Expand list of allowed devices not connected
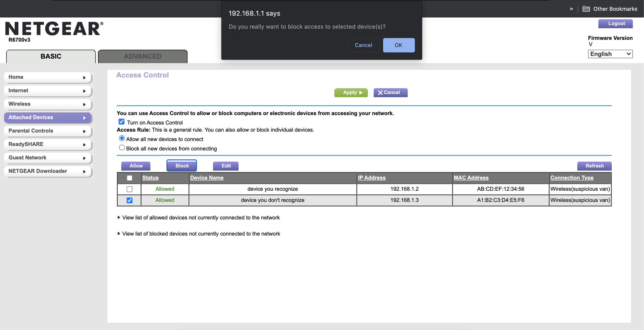 tap(199, 218)
